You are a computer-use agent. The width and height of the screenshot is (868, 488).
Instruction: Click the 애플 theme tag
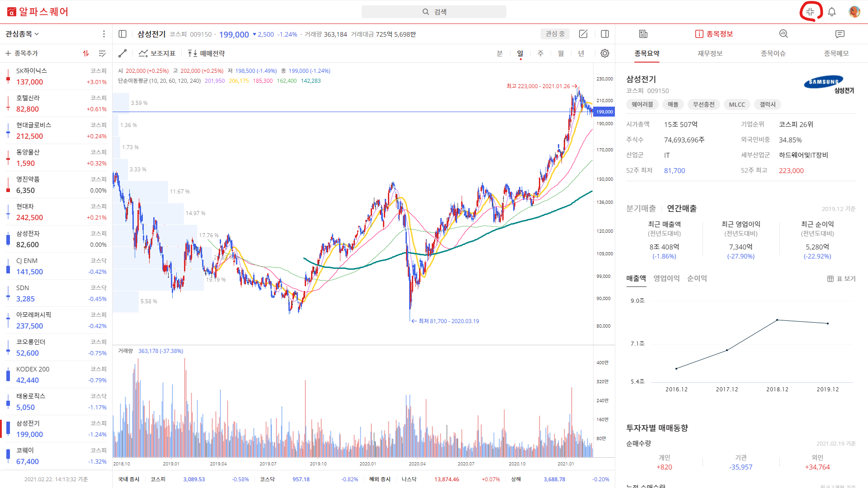tap(673, 104)
